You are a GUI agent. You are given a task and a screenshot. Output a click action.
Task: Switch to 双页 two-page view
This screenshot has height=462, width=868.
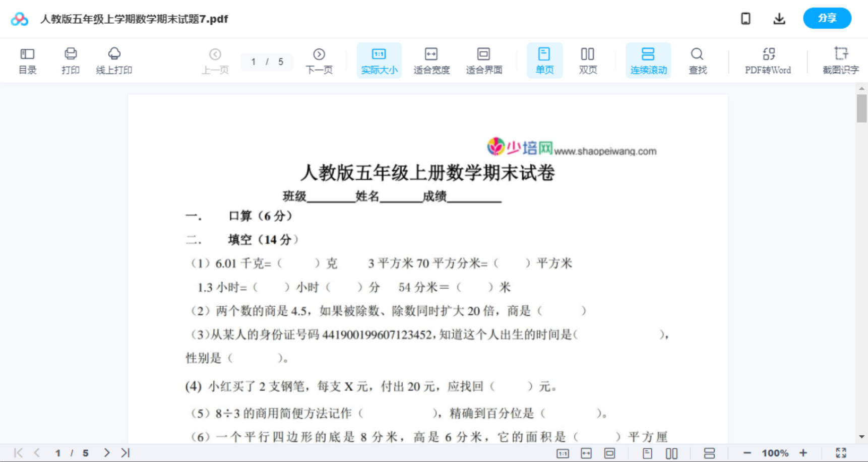pos(588,60)
